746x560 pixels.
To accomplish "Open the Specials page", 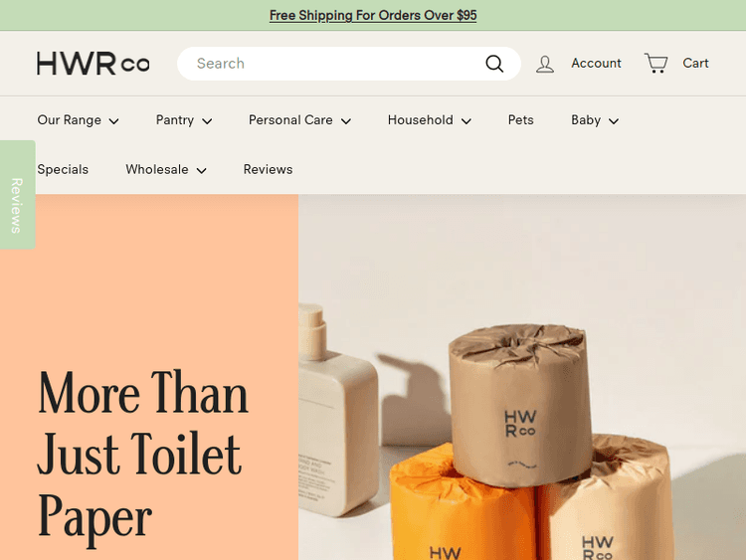I will coord(63,170).
